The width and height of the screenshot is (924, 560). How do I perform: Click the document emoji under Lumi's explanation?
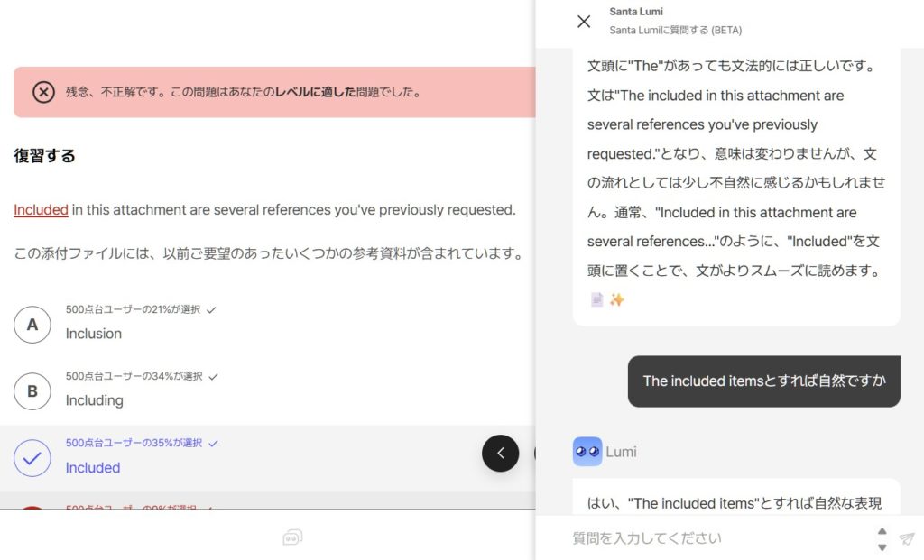(596, 298)
